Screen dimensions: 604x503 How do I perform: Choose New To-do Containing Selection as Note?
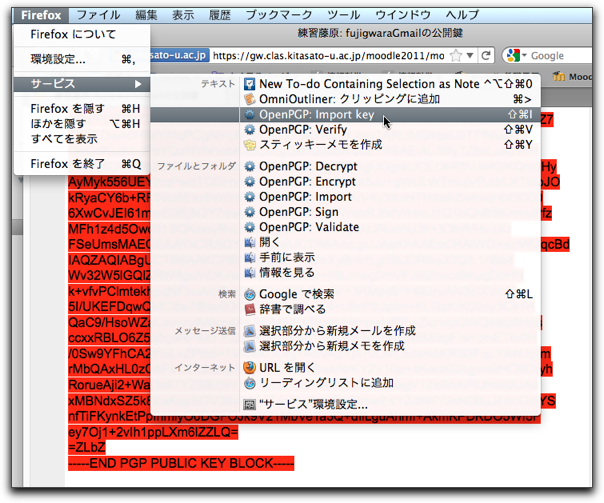(390, 84)
